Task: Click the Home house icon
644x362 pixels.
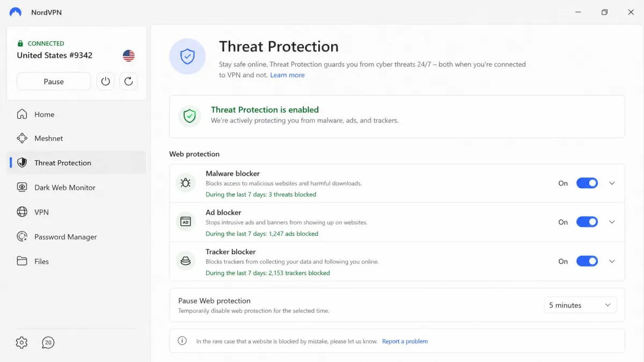Action: pyautogui.click(x=22, y=114)
